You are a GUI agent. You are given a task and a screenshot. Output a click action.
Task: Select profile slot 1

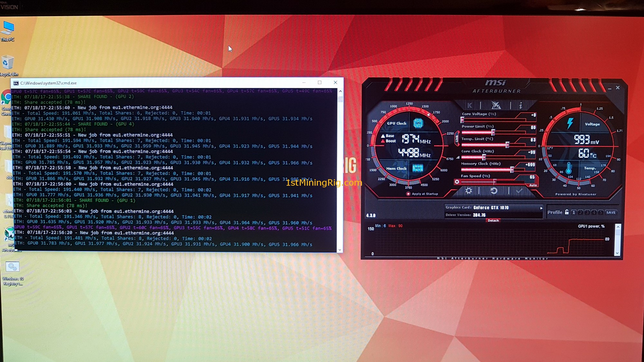click(573, 212)
